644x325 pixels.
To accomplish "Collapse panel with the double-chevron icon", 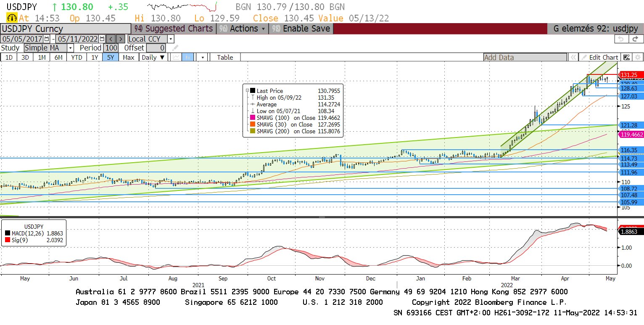I will 573,57.
